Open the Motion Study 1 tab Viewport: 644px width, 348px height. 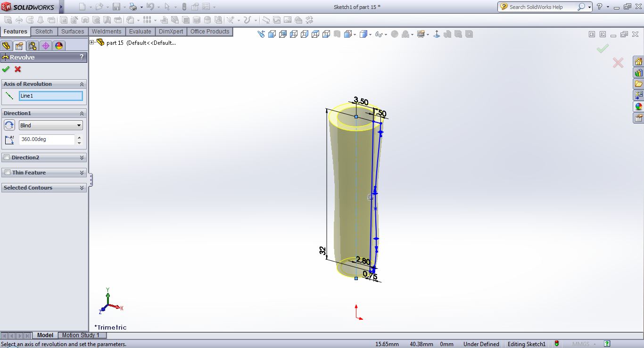[x=81, y=335]
